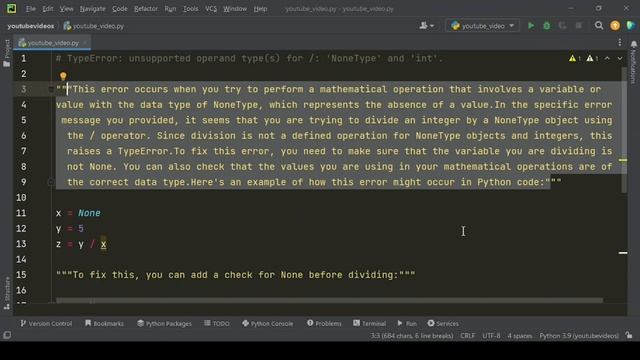Click the second weak warning indicator
This screenshot has height=360, width=640.
click(x=592, y=58)
